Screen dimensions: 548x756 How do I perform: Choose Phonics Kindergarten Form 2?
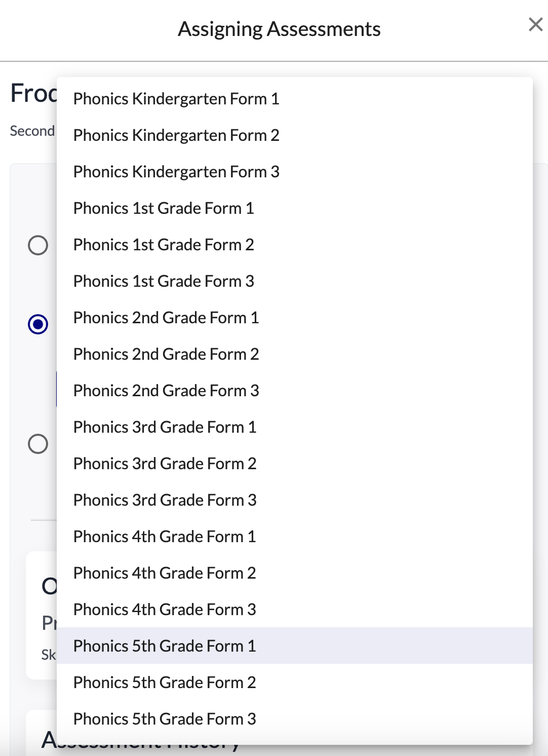click(x=176, y=135)
